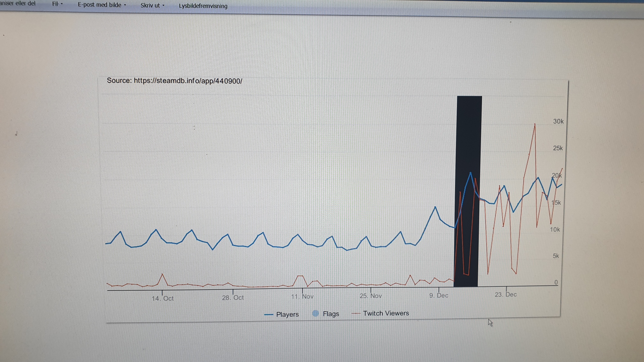Click the steamdb.info source URL text
644x362 pixels.
pyautogui.click(x=188, y=81)
